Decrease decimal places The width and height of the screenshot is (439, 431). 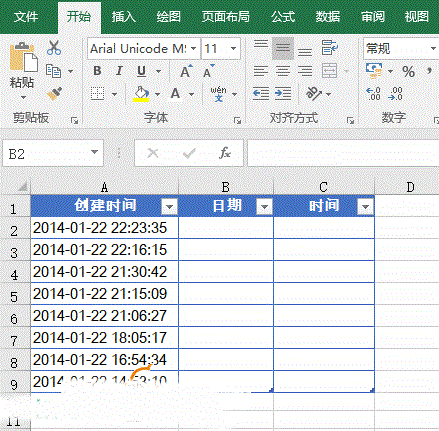[395, 94]
